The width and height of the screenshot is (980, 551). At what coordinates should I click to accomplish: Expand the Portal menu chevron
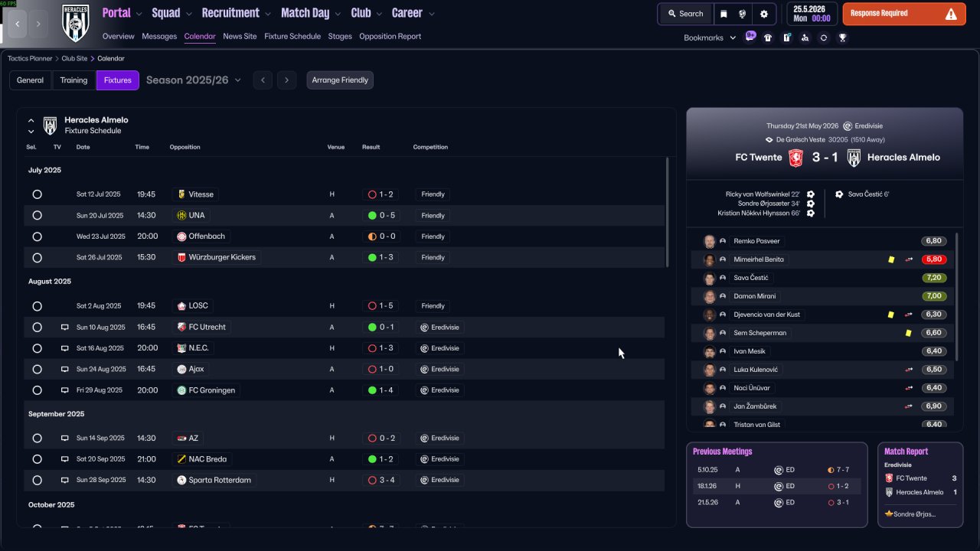click(139, 14)
